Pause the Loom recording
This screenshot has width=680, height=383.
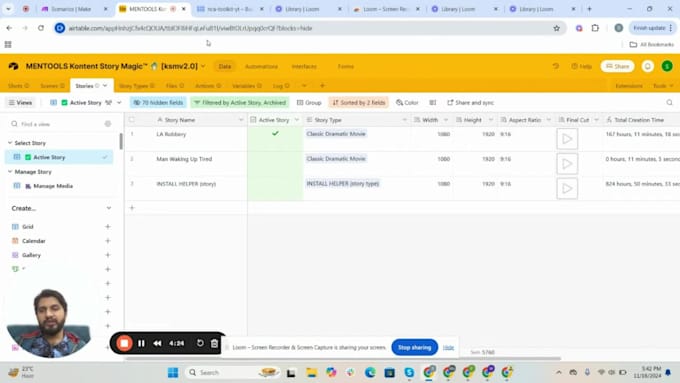point(141,344)
